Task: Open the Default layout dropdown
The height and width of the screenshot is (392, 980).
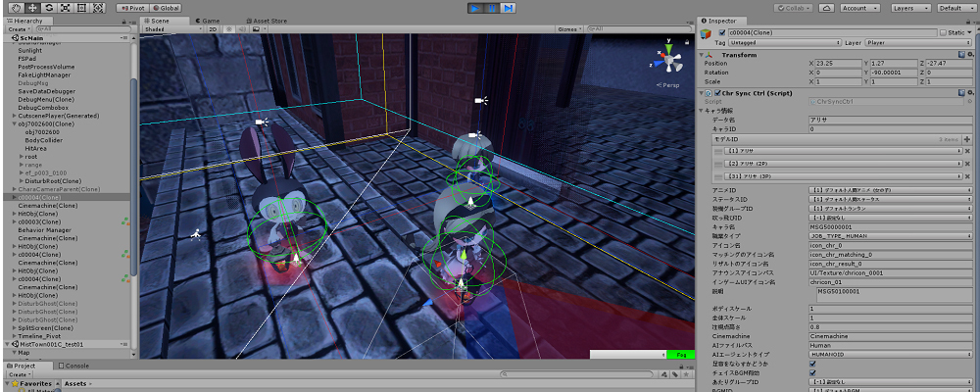Action: click(x=955, y=8)
